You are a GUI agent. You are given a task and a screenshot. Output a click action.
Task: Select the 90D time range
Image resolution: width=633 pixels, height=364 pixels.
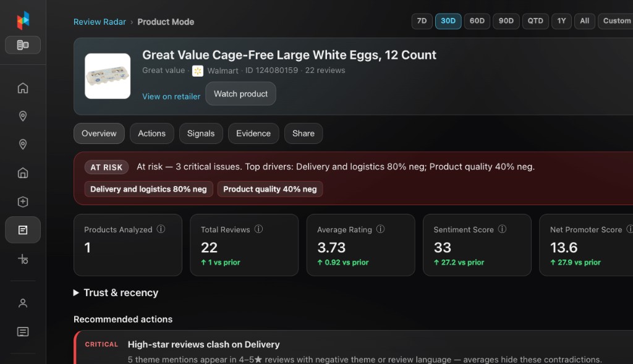pyautogui.click(x=506, y=21)
